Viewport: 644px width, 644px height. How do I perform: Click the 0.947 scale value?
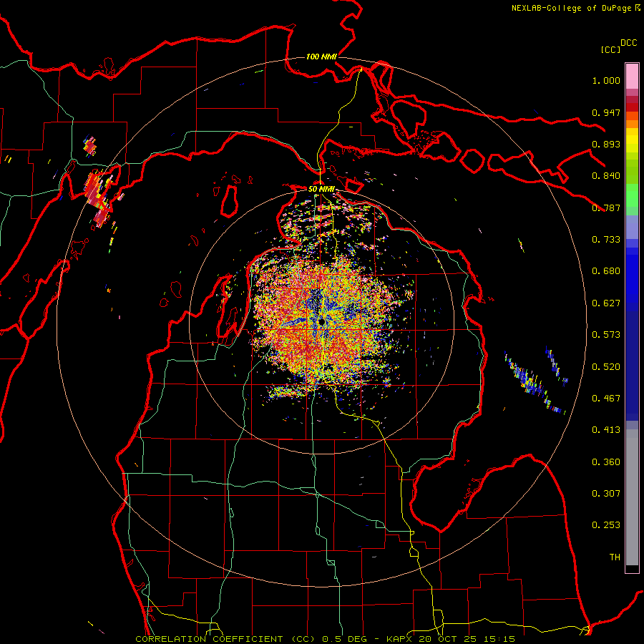(x=606, y=112)
